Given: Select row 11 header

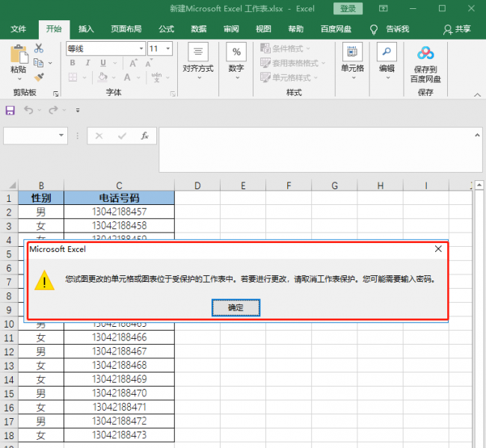Looking at the screenshot, I should (9, 337).
